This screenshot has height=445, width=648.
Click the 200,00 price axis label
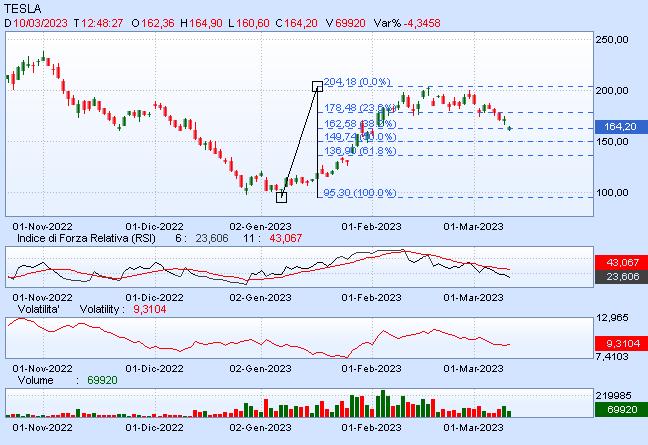(x=612, y=90)
